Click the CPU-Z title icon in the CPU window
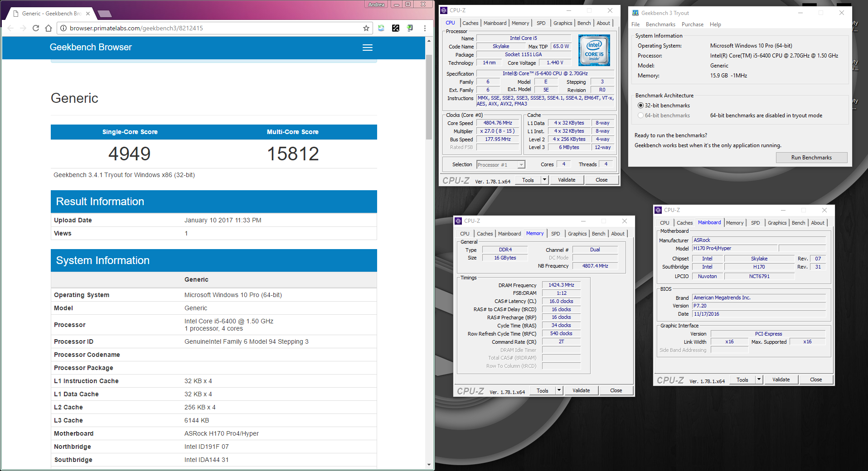868x471 pixels. point(444,10)
